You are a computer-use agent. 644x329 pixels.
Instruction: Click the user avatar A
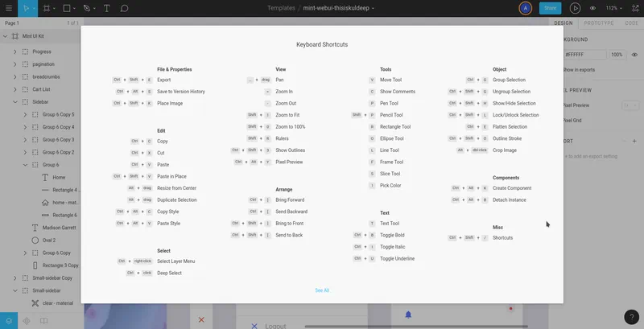point(526,8)
